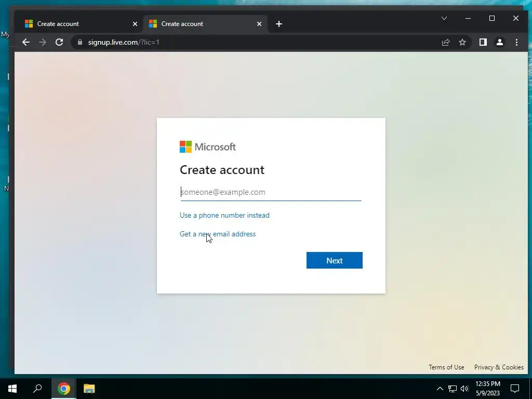Open the browser side panel
The width and height of the screenshot is (532, 399).
(x=483, y=42)
